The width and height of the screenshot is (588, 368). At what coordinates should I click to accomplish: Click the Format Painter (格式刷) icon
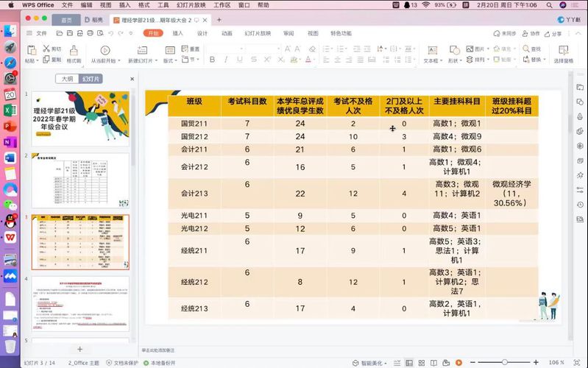point(73,50)
